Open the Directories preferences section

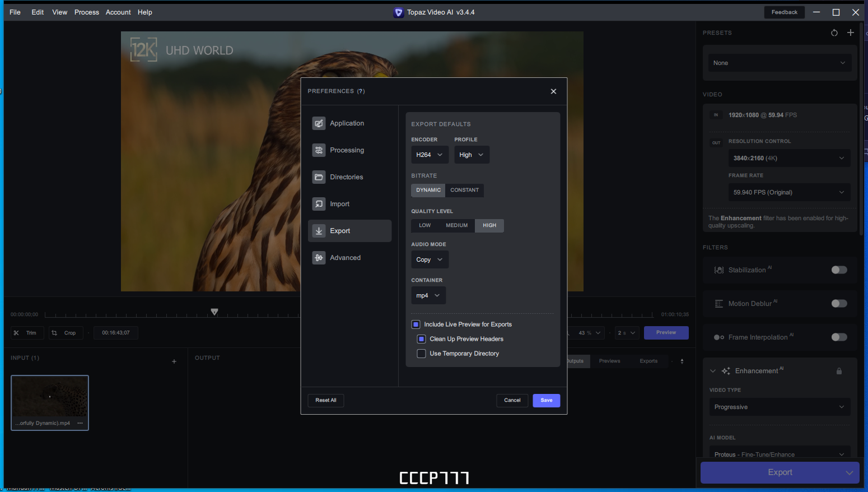(349, 177)
